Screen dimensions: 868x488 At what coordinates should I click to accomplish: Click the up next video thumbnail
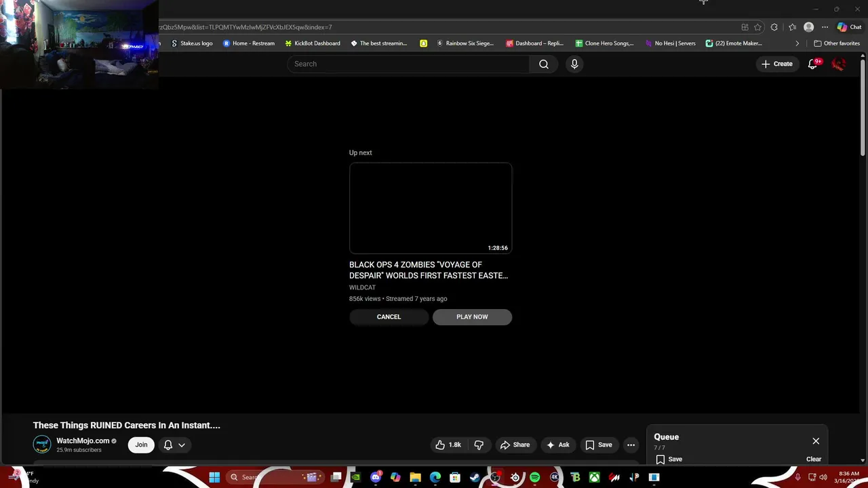[x=431, y=208]
